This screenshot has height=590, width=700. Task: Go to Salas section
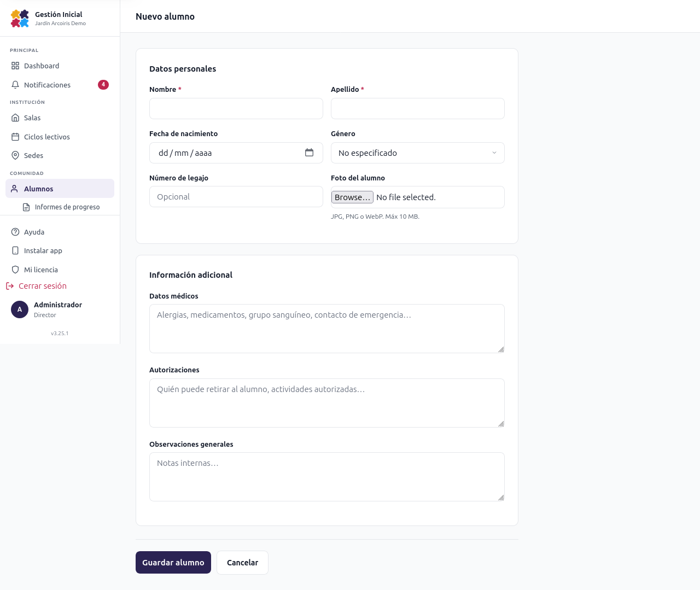pyautogui.click(x=60, y=118)
